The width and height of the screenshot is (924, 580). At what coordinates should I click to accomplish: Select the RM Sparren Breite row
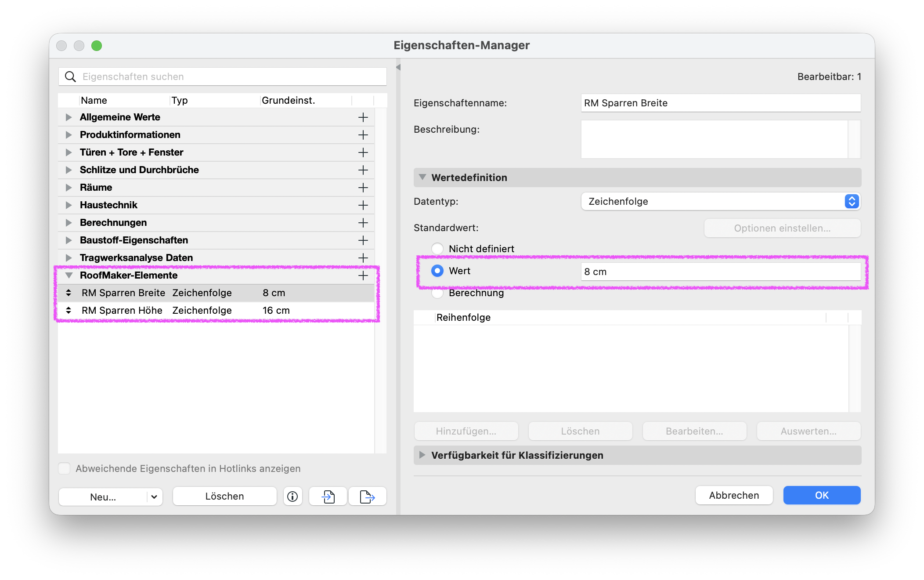217,293
